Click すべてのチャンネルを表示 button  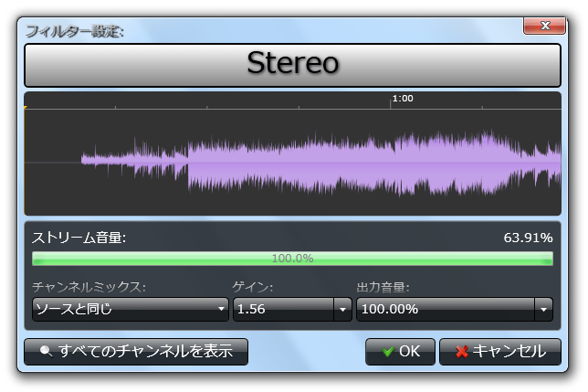click(x=136, y=352)
